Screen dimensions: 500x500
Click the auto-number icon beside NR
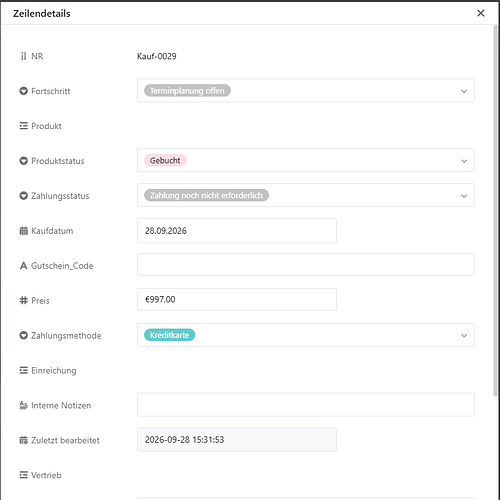23,56
